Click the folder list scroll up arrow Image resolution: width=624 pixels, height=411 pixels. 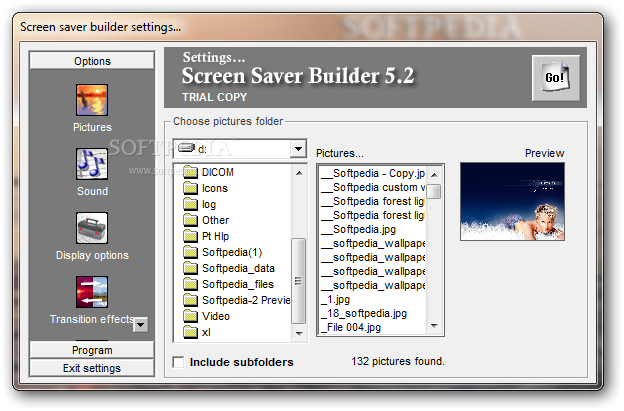(x=299, y=173)
